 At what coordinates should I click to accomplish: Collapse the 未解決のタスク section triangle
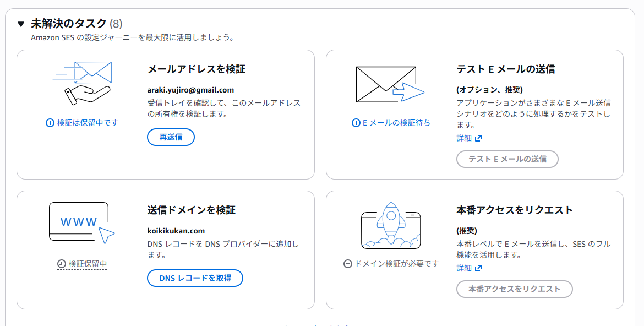(x=21, y=24)
